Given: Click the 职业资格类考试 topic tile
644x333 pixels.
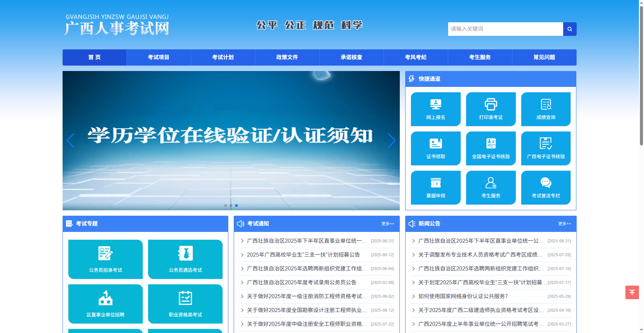Looking at the screenshot, I should click(185, 304).
